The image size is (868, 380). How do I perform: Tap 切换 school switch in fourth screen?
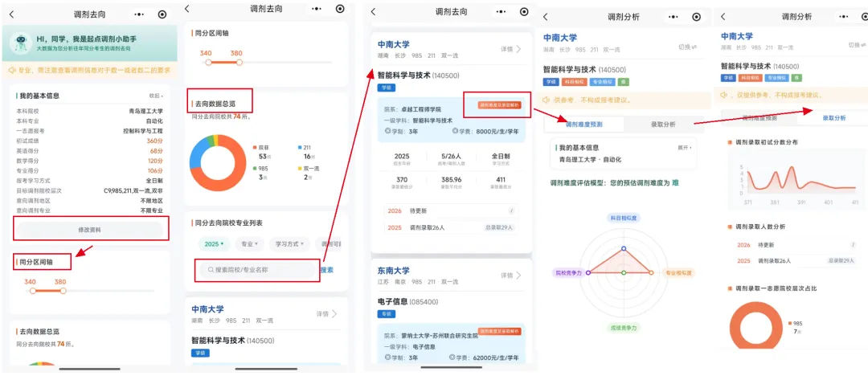(x=687, y=47)
